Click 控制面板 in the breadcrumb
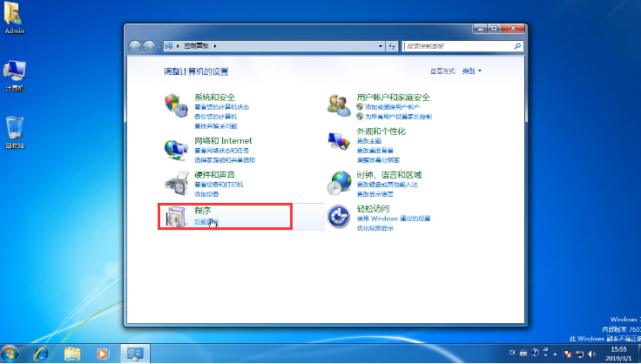Image resolution: width=641 pixels, height=364 pixels. pyautogui.click(x=196, y=46)
